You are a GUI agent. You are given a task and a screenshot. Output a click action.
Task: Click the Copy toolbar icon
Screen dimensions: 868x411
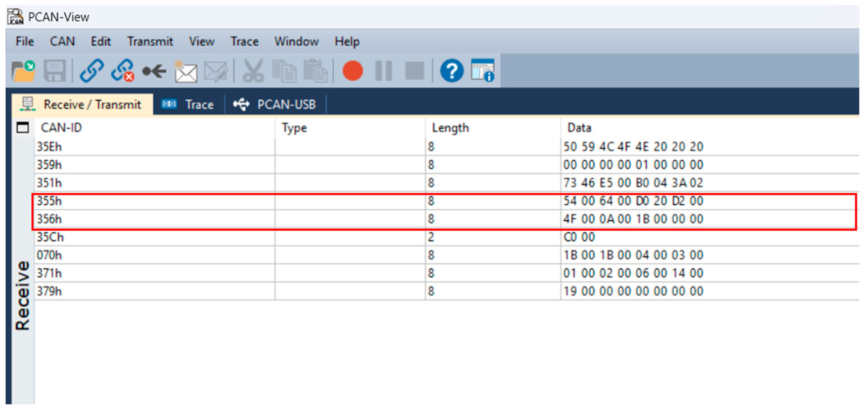coord(285,71)
